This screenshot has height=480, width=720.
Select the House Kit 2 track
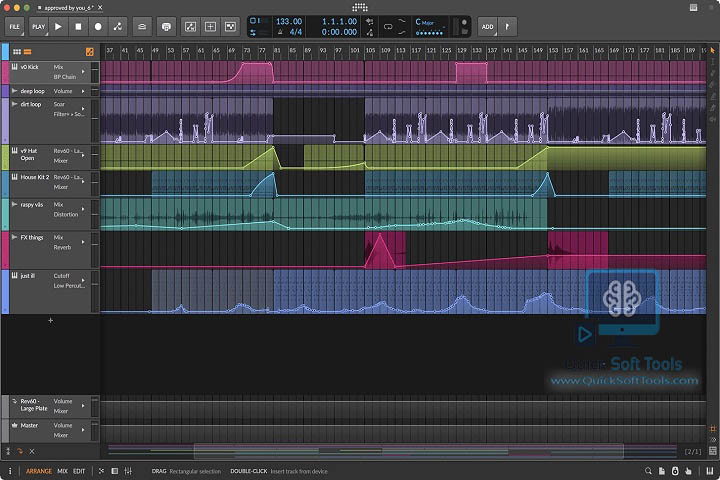click(x=34, y=177)
